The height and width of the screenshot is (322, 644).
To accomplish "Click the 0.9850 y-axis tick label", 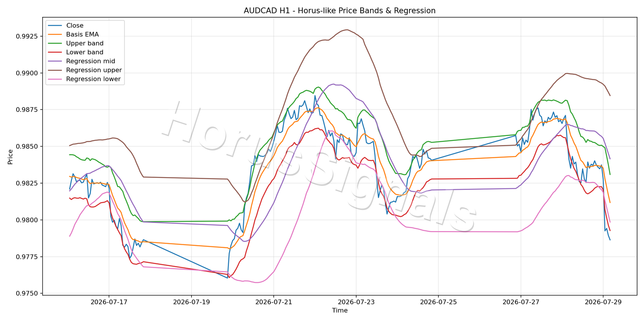I will 27,147.
